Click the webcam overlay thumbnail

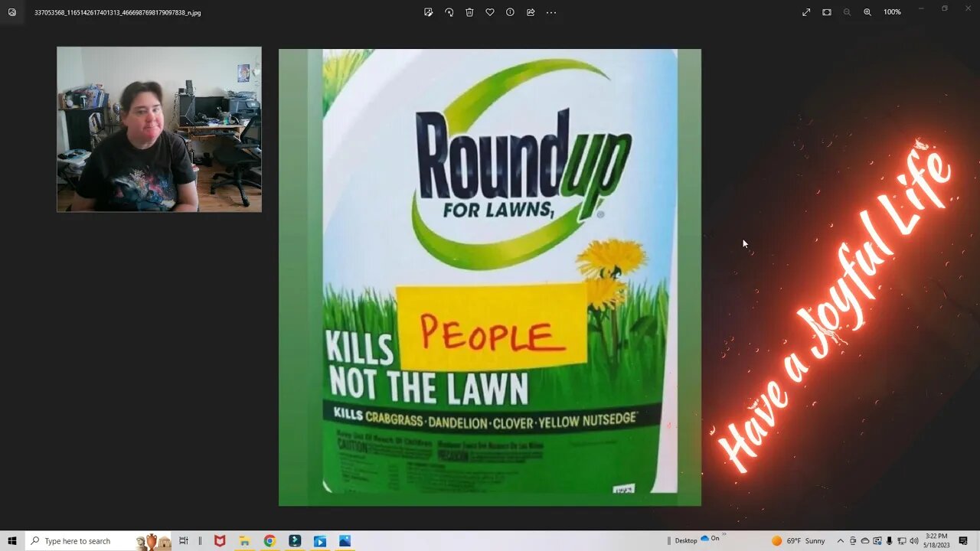[159, 129]
